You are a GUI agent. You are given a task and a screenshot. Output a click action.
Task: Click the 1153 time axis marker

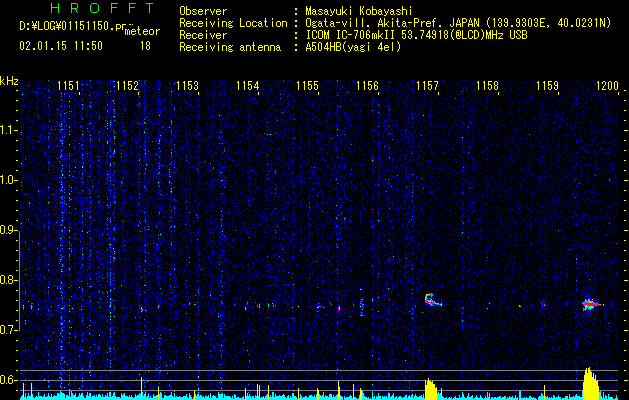[187, 85]
